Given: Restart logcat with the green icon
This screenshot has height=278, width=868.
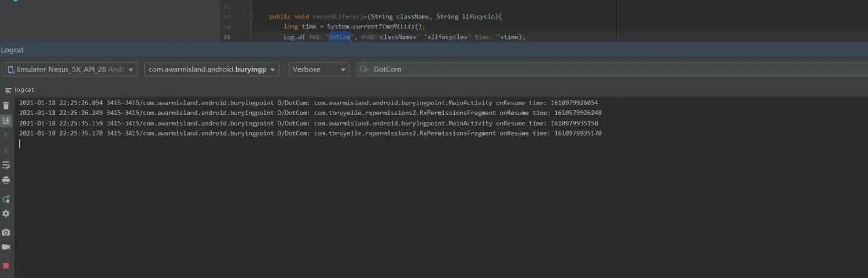Looking at the screenshot, I should (6, 199).
